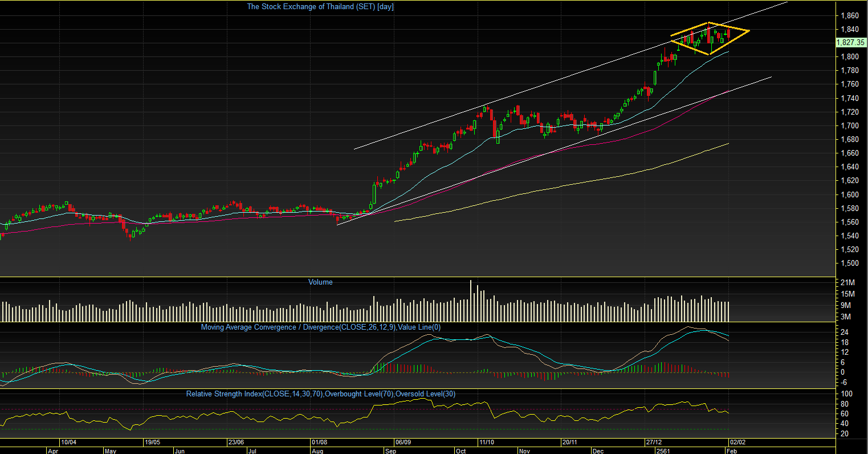Image resolution: width=868 pixels, height=454 pixels.
Task: Click the "1,600" price axis label
Action: click(850, 194)
